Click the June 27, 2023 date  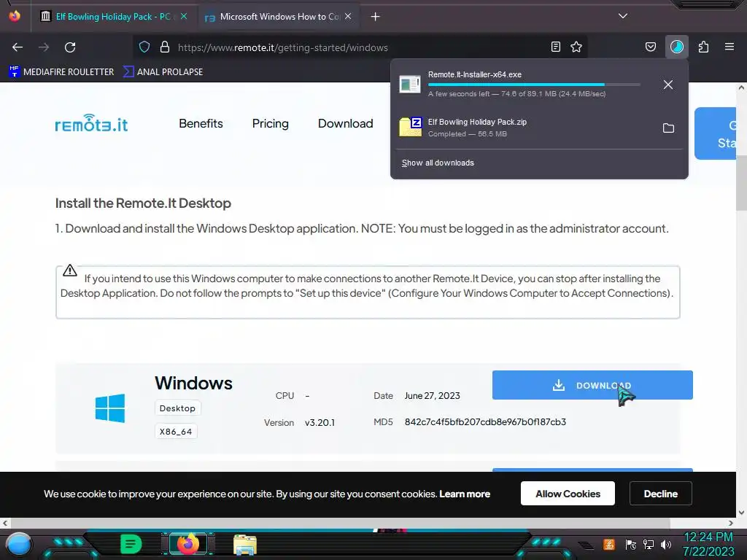click(x=432, y=396)
